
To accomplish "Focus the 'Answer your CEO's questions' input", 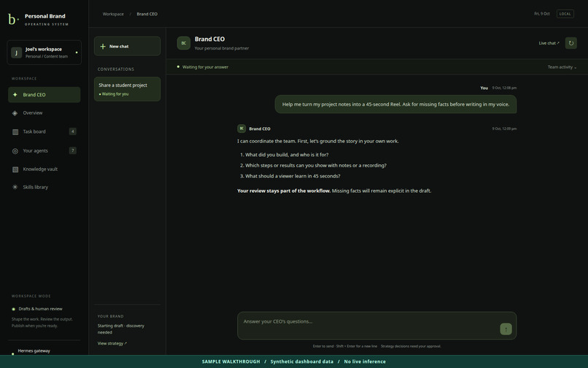I will point(377,326).
